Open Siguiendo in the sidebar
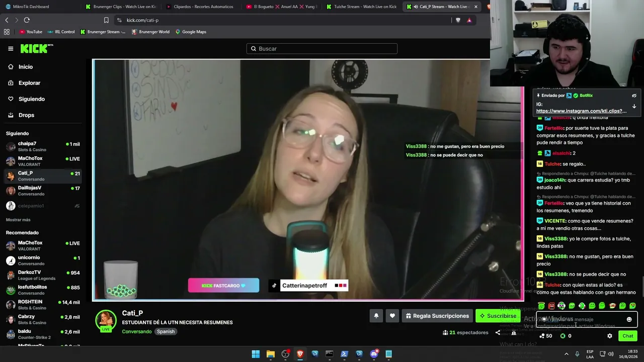The height and width of the screenshot is (362, 644). coord(27,99)
